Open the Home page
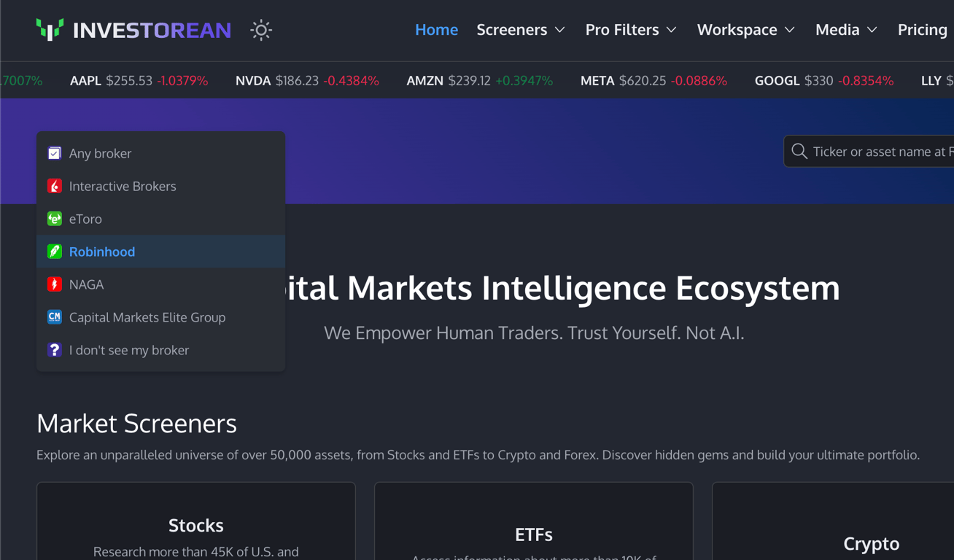Viewport: 954px width, 560px height. click(436, 30)
